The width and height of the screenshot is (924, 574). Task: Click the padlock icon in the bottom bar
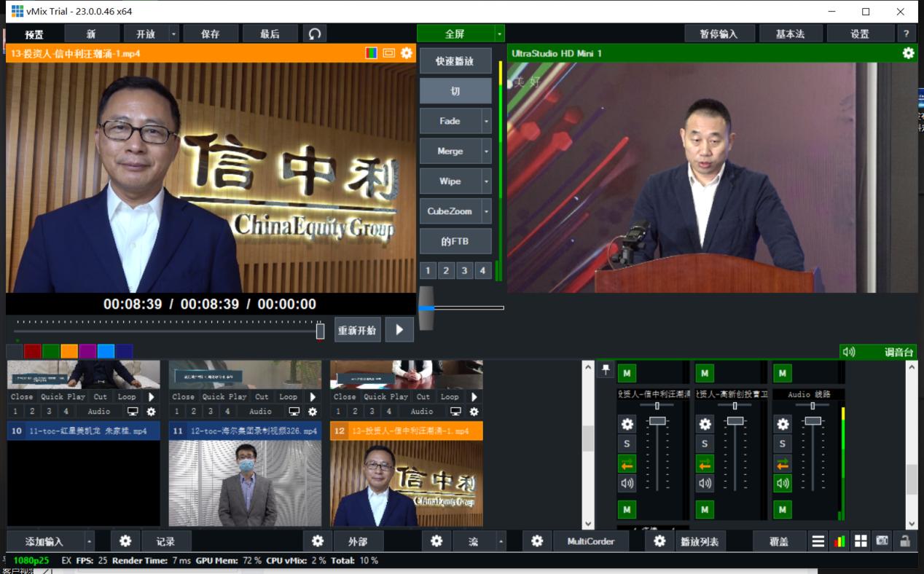point(904,541)
